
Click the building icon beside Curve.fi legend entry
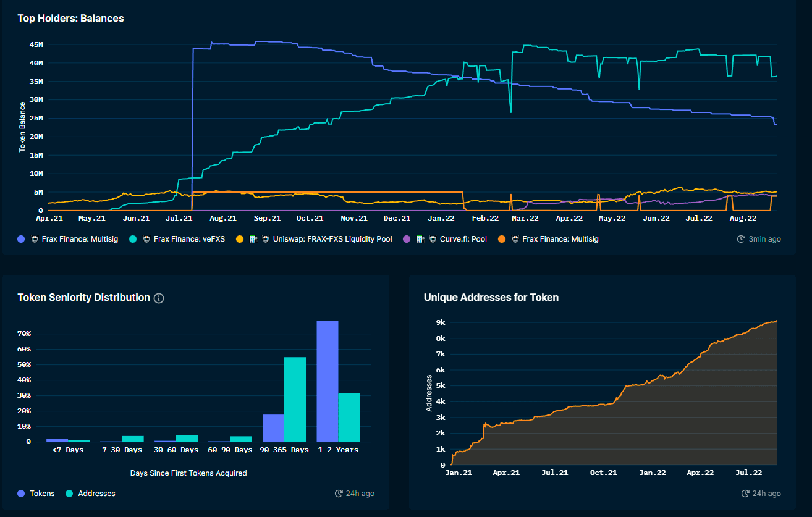pyautogui.click(x=421, y=239)
